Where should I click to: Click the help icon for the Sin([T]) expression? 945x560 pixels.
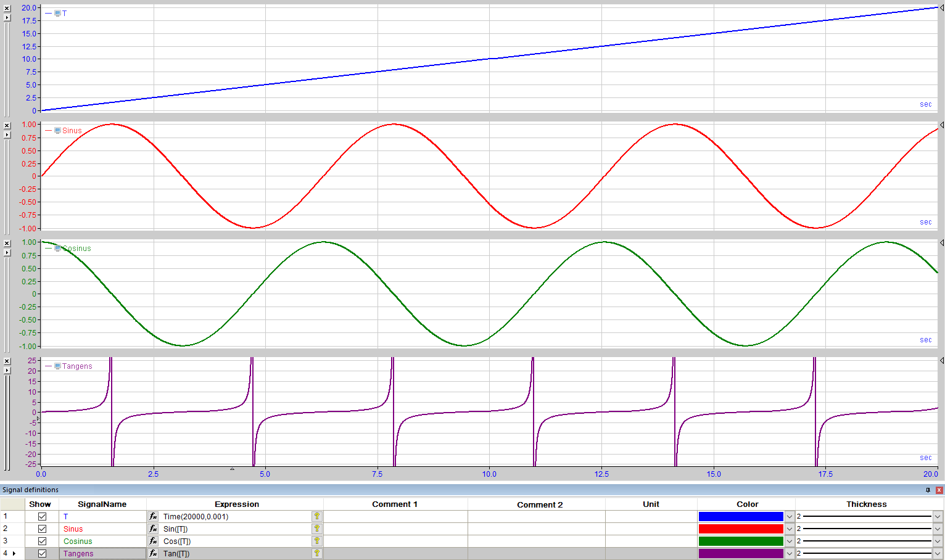[x=317, y=529]
